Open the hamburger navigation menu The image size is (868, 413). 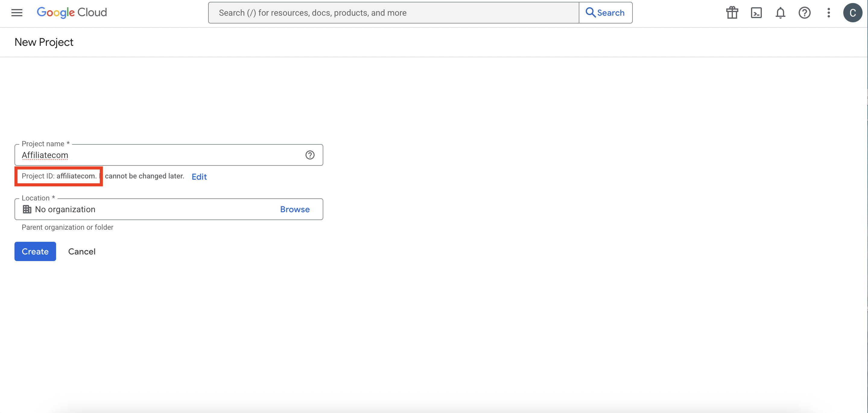pos(17,13)
